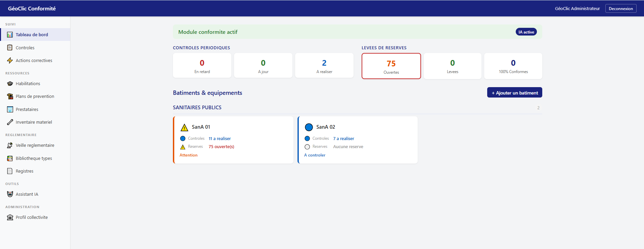Go to Registres in the sidebar
Viewport: 644px width, 249px height.
pos(25,171)
